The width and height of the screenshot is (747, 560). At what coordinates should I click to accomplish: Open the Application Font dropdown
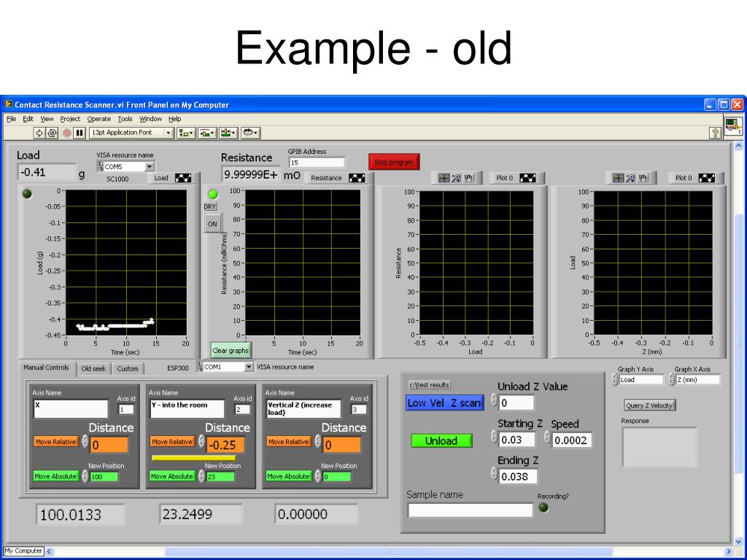(131, 133)
